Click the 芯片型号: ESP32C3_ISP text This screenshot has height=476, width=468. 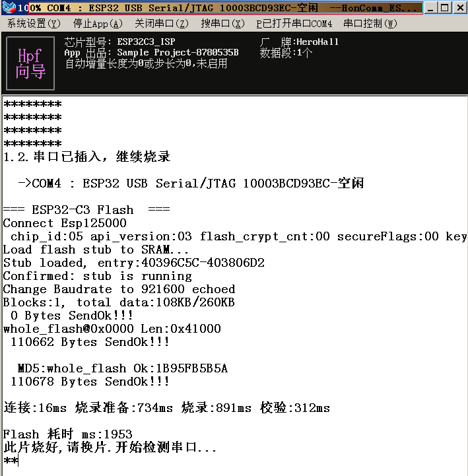pyautogui.click(x=119, y=42)
